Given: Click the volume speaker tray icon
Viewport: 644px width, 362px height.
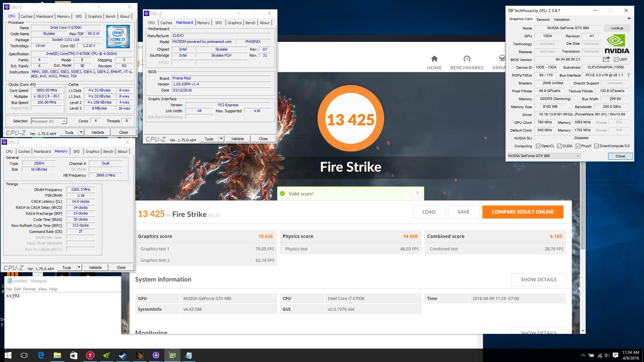Looking at the screenshot, I should (607, 355).
